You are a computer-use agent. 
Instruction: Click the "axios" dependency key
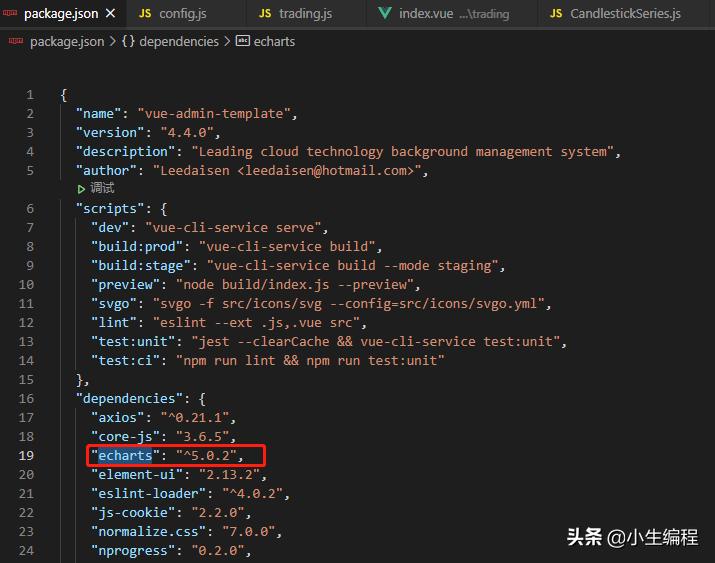(118, 418)
